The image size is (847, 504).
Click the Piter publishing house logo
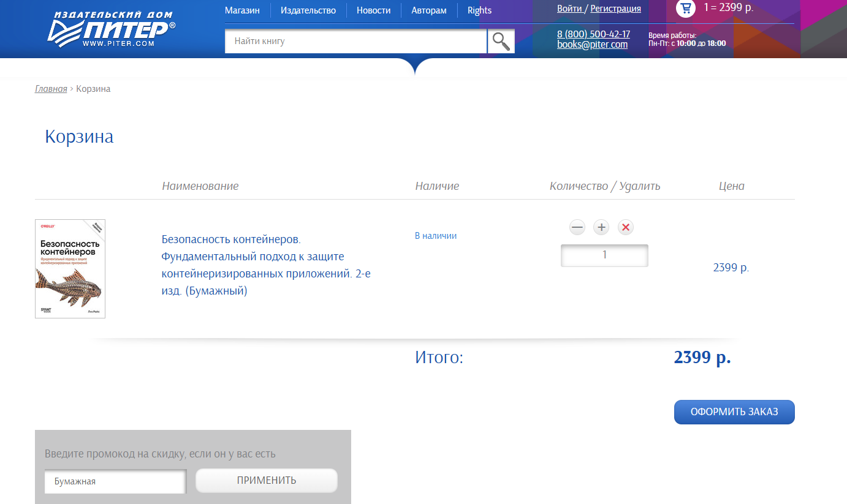111,29
